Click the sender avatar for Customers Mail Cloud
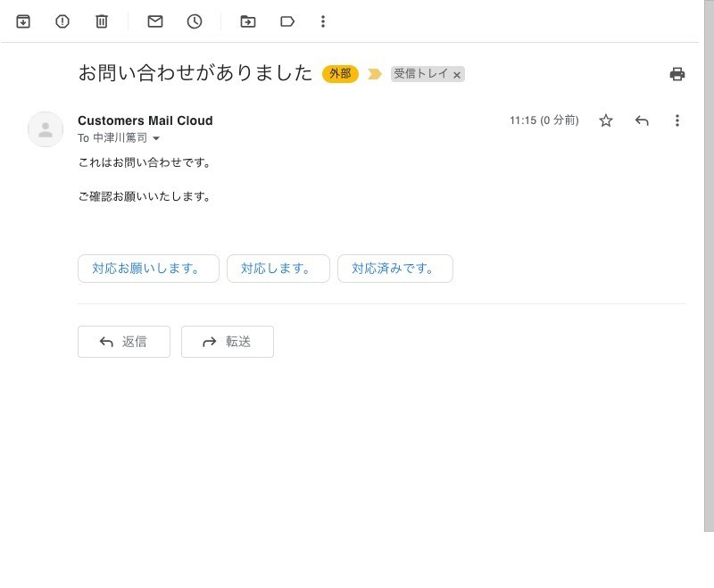The height and width of the screenshot is (588, 714). click(46, 129)
